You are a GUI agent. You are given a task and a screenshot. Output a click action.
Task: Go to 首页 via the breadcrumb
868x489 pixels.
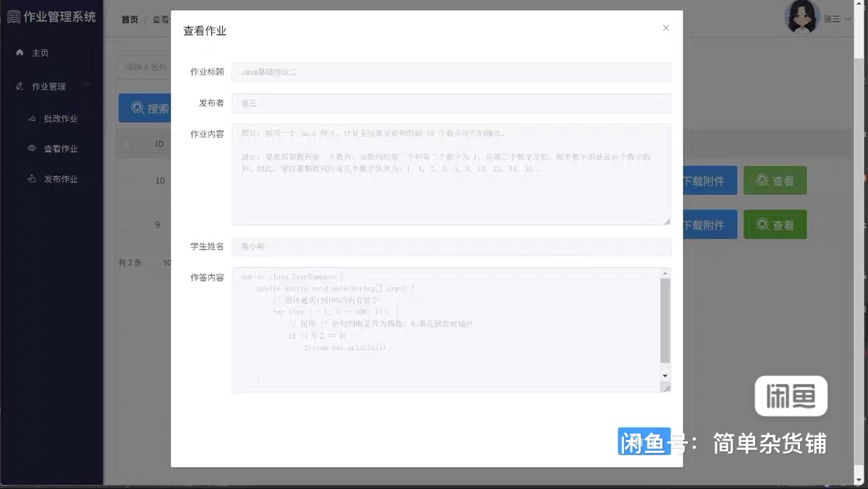(129, 20)
